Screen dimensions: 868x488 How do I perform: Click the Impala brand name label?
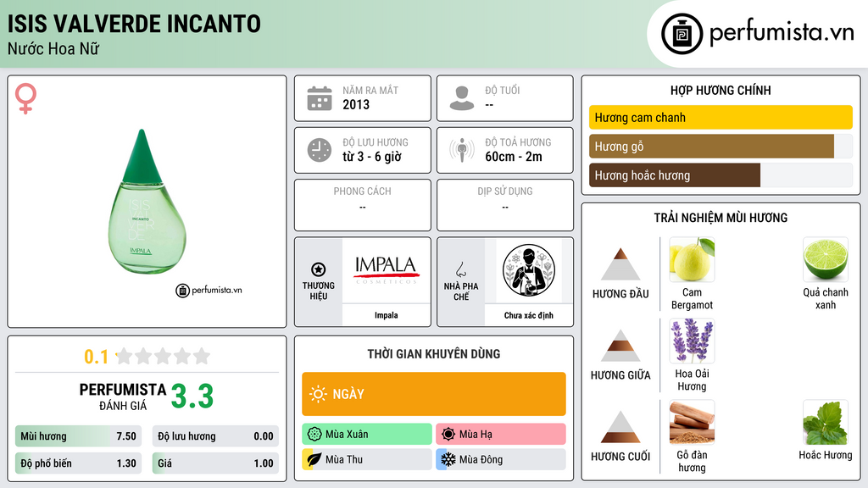click(x=387, y=315)
